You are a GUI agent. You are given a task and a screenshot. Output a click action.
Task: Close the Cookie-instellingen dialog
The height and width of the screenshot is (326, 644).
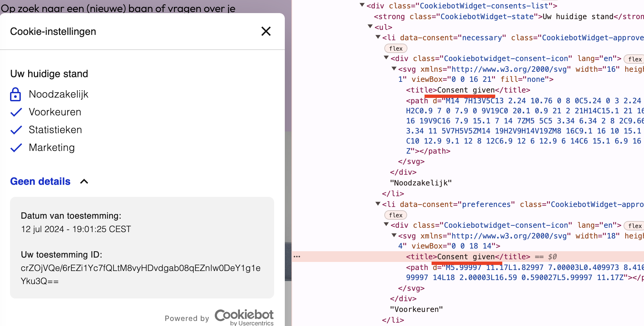(x=266, y=31)
